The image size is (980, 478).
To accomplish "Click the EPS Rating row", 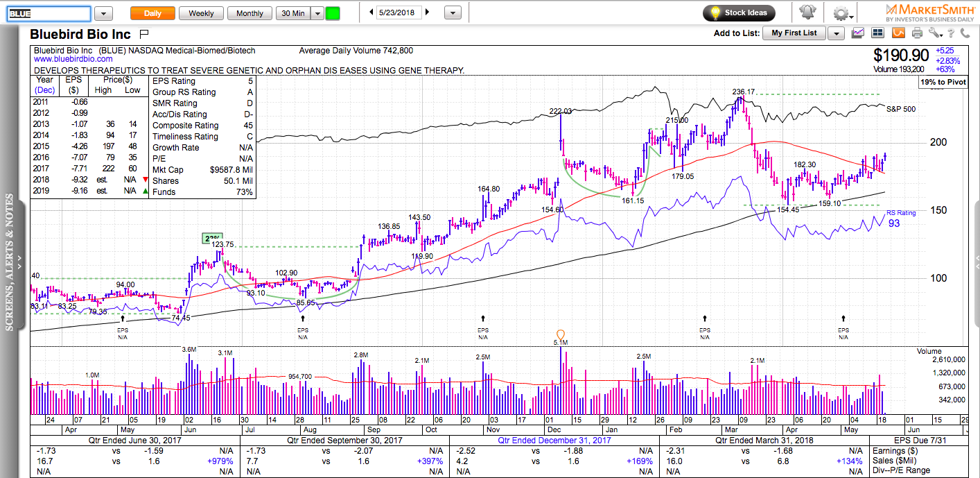I will tap(203, 81).
